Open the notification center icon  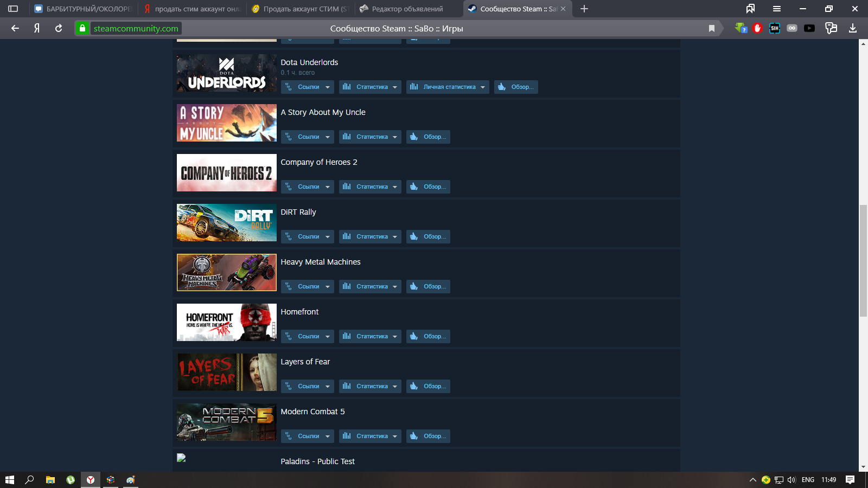click(x=850, y=480)
